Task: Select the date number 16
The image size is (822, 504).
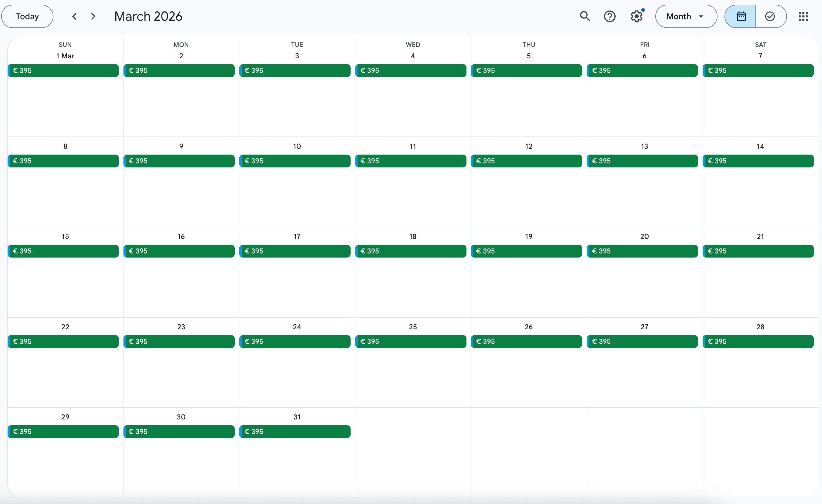Action: [181, 236]
